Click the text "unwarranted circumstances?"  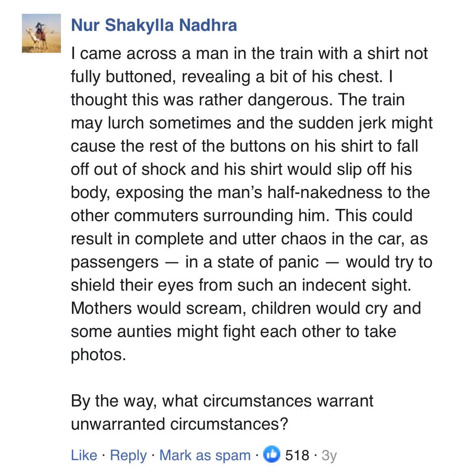pos(179,424)
